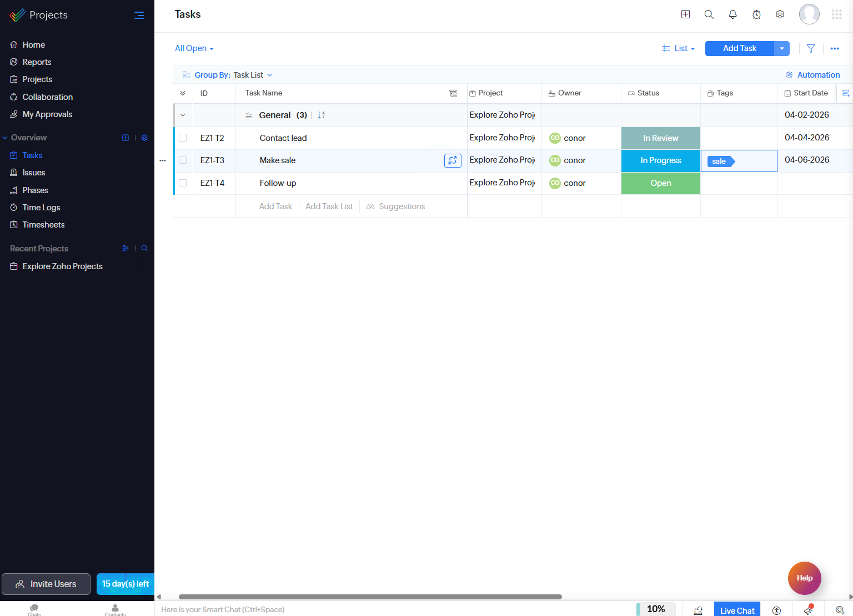This screenshot has height=616, width=853.
Task: Click the sort icon beside General task list
Action: [x=320, y=115]
